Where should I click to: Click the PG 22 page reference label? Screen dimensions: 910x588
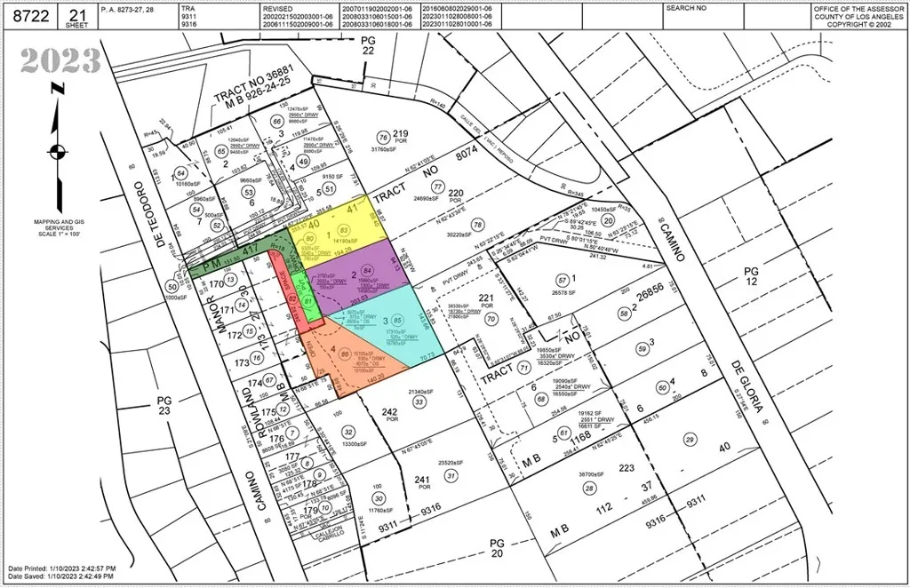click(x=368, y=45)
